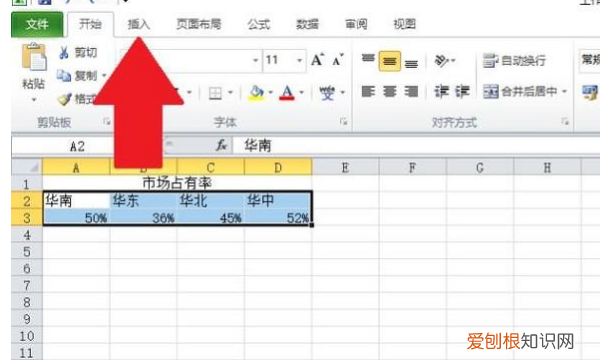Screen dimensions: 600x360
Task: Toggle align text left
Action: (x=368, y=92)
